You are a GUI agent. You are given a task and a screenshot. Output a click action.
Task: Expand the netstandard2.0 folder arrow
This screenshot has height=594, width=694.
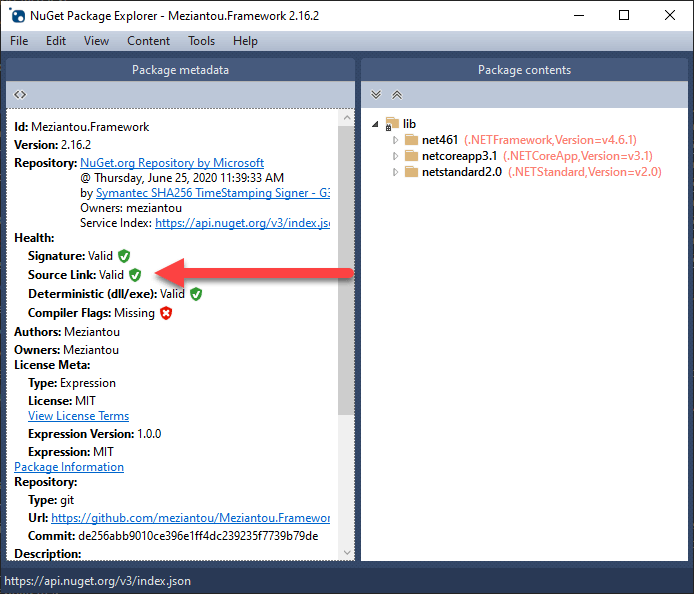[x=396, y=173]
